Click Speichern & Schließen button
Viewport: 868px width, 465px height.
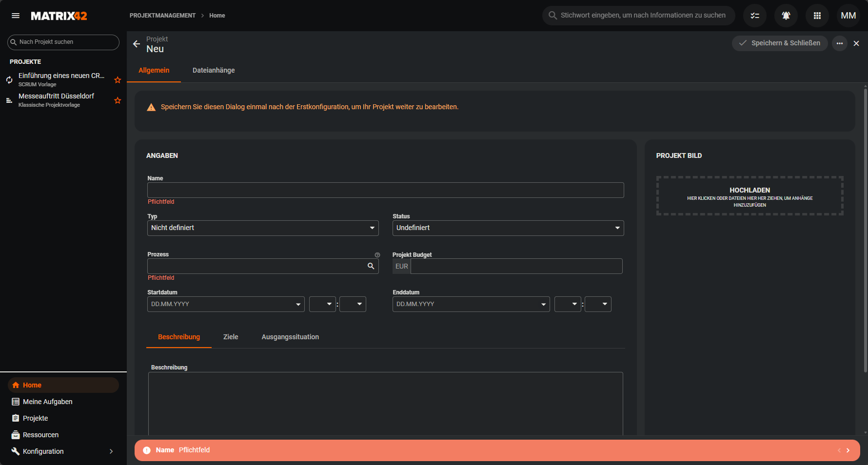(779, 43)
